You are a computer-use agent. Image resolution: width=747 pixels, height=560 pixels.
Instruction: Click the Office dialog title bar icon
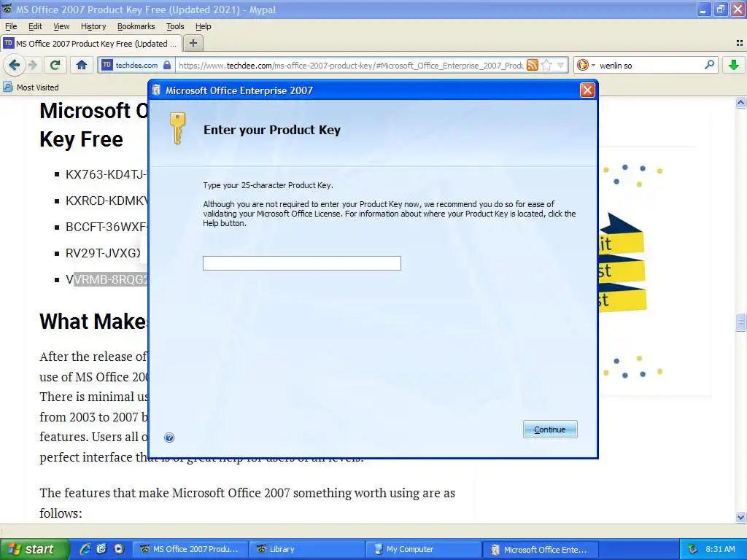point(156,90)
